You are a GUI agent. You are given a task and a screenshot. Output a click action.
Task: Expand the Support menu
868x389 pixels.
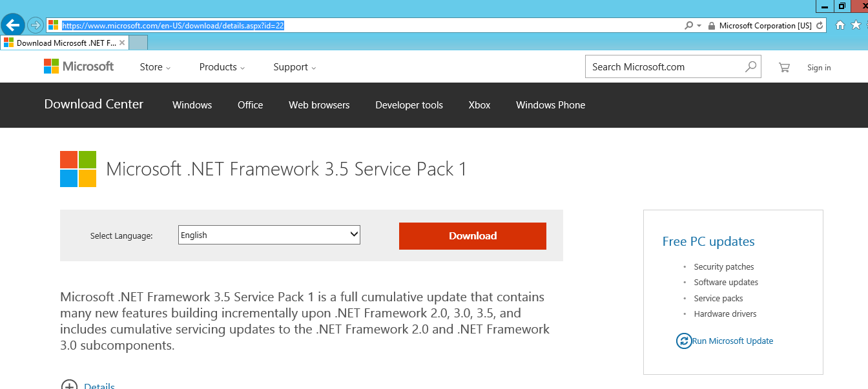294,67
